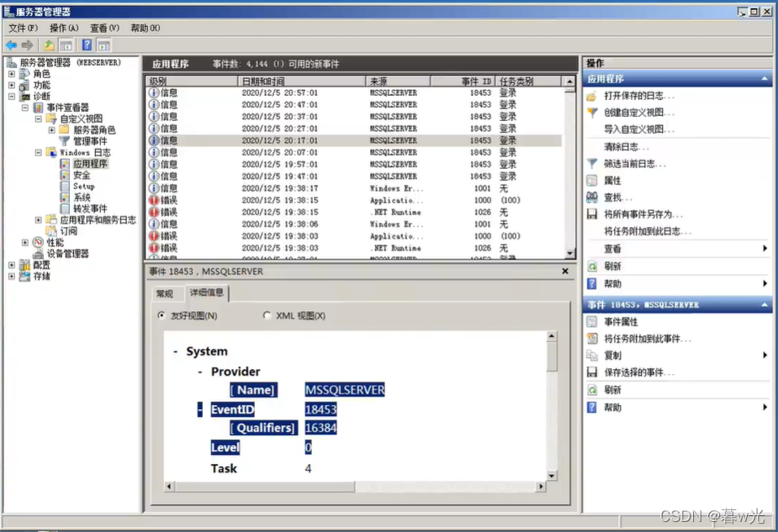Image resolution: width=778 pixels, height=532 pixels.
Task: Click the open-folder icon beside 打开保存的日志
Action: pos(591,96)
